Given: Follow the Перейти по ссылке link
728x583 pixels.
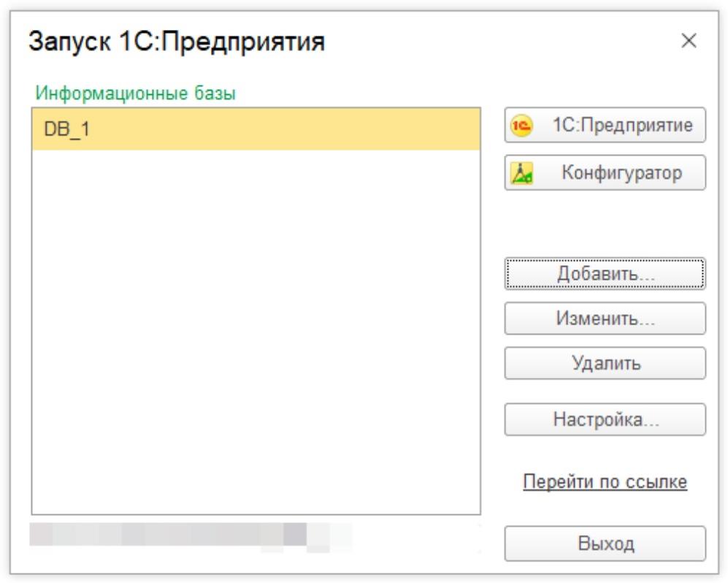Looking at the screenshot, I should point(605,481).
